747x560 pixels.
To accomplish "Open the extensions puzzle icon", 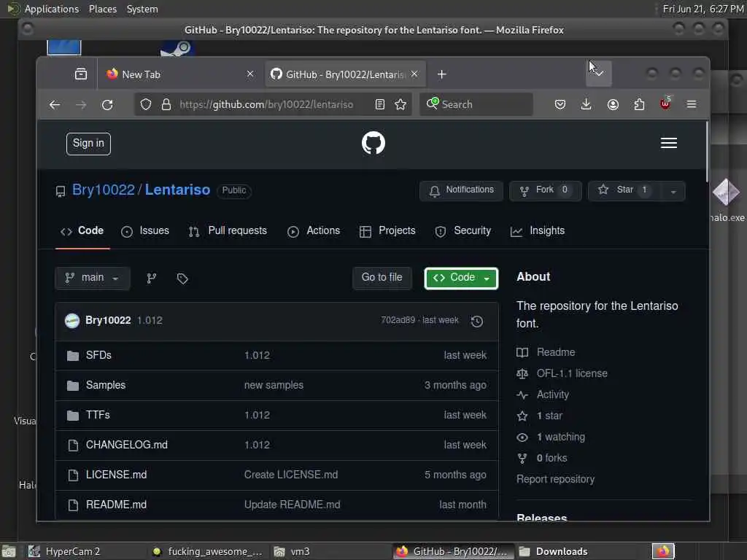I will click(x=639, y=104).
